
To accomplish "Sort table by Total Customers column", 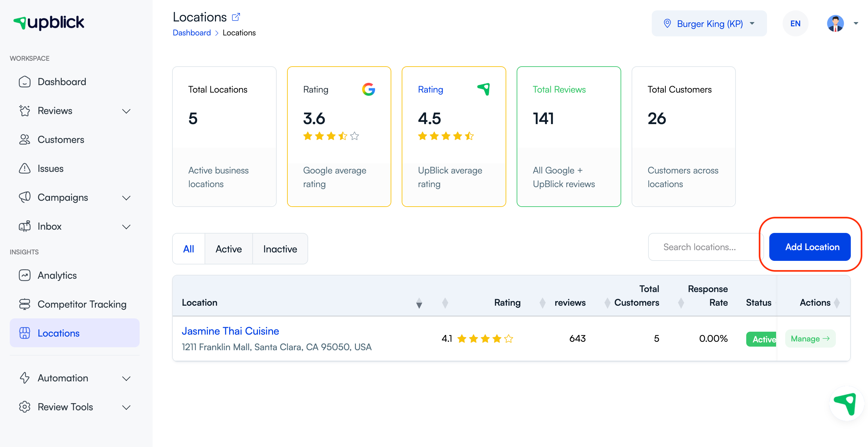I will 607,303.
